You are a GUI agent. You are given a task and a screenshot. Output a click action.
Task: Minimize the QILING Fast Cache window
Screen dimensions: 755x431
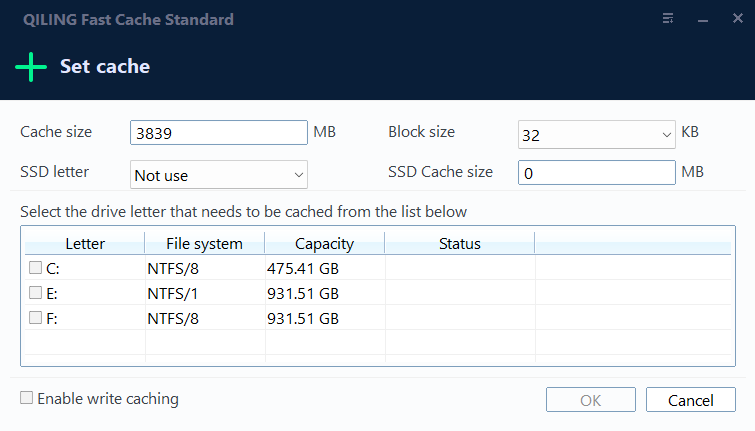(703, 20)
